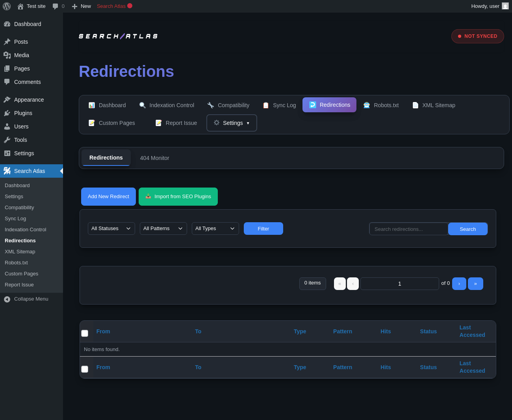Click the Dashboard chart icon in plugin nav

click(x=92, y=105)
